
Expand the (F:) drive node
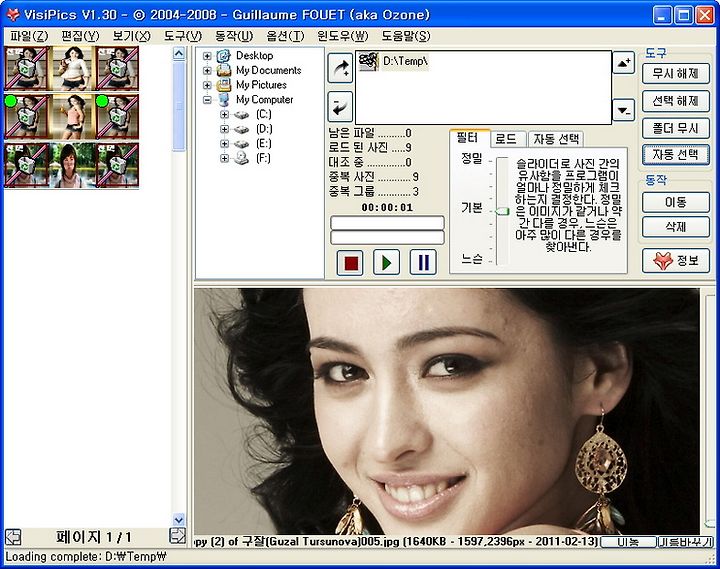tap(224, 159)
